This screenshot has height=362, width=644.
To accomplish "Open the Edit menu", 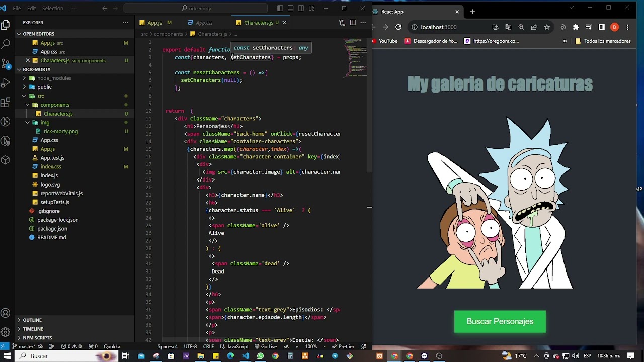I will (x=31, y=8).
